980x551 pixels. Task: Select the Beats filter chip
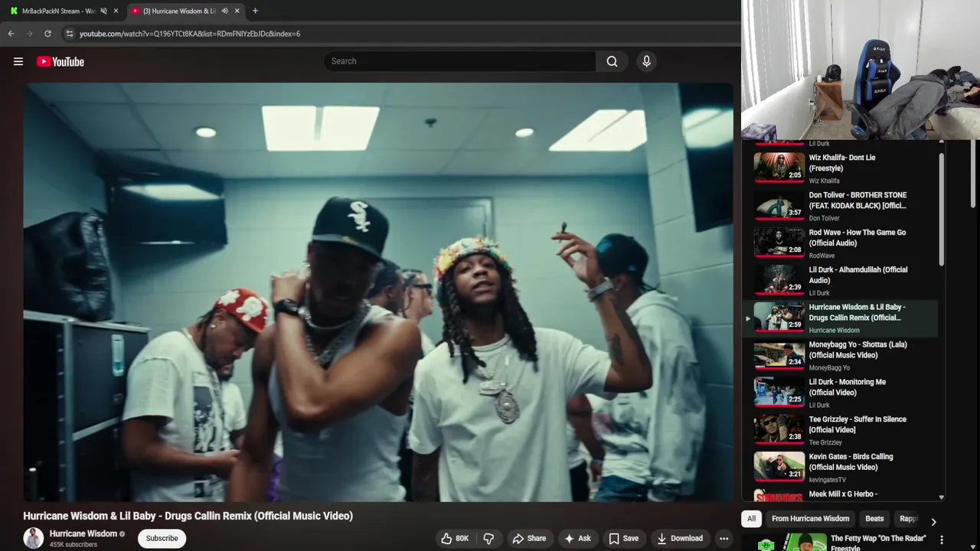pos(874,519)
